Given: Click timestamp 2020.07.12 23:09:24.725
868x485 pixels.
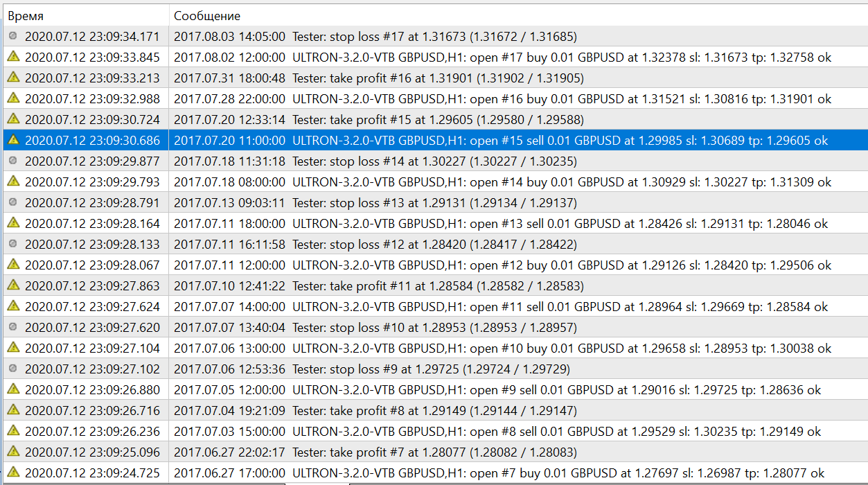Looking at the screenshot, I should pyautogui.click(x=92, y=473).
